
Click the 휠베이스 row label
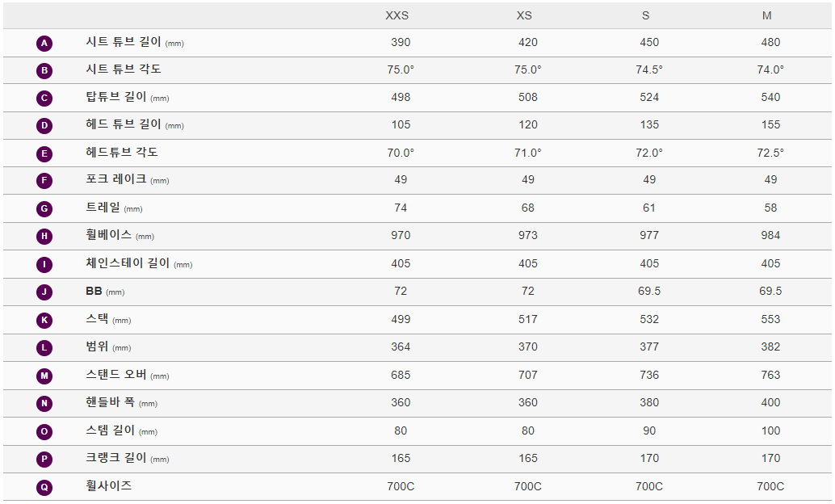click(x=109, y=235)
